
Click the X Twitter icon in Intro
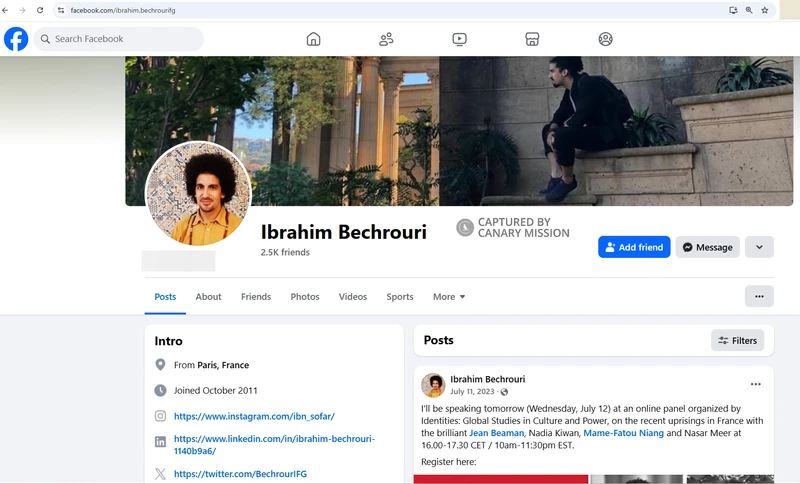[160, 474]
